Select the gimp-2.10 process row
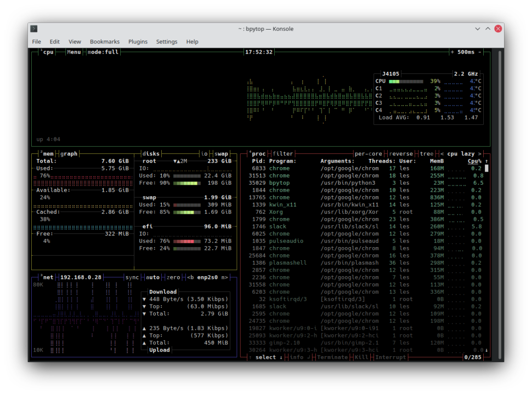 pos(366,343)
